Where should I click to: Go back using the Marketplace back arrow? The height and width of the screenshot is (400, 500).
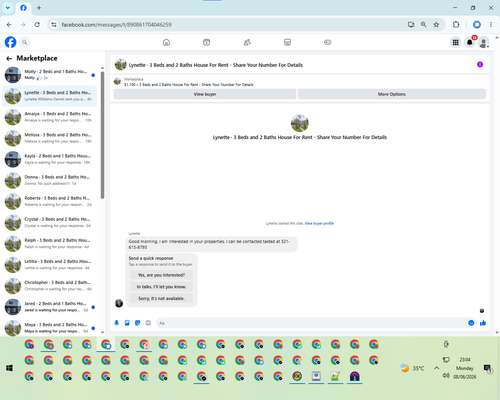click(x=9, y=59)
